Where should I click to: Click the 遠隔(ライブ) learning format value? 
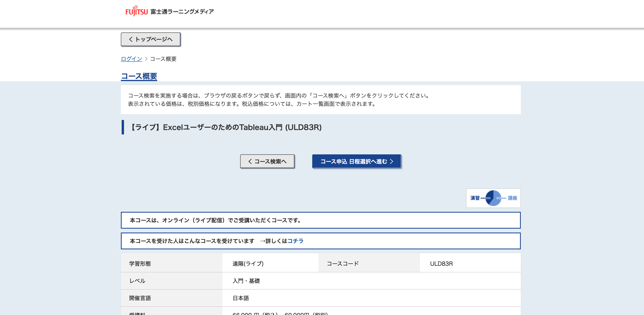[x=248, y=263]
